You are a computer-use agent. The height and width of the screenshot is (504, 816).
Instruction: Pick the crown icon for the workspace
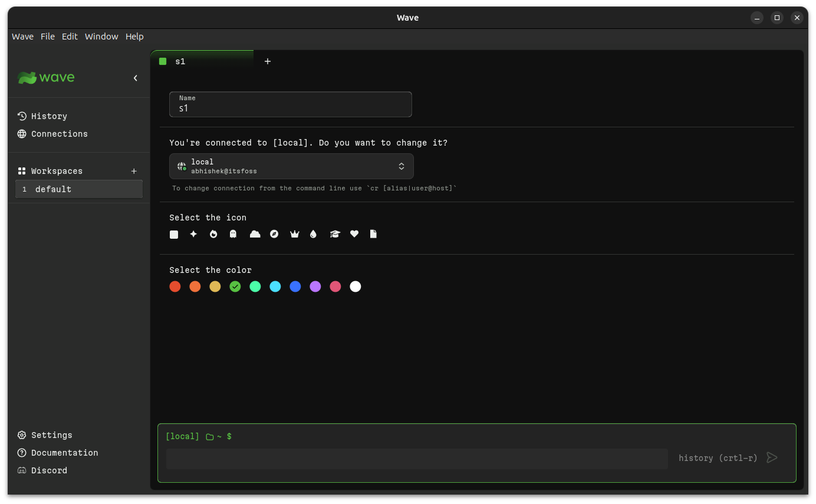point(294,234)
